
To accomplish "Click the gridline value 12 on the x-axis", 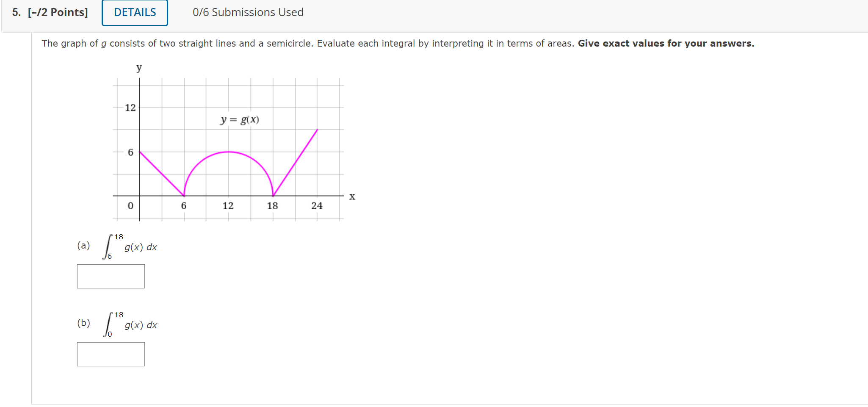I will click(x=228, y=205).
